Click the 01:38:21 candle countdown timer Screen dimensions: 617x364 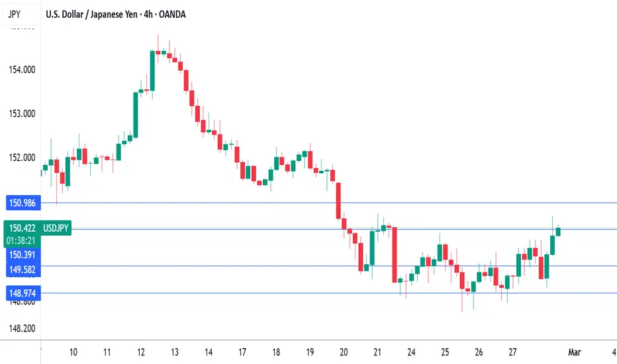(21, 241)
